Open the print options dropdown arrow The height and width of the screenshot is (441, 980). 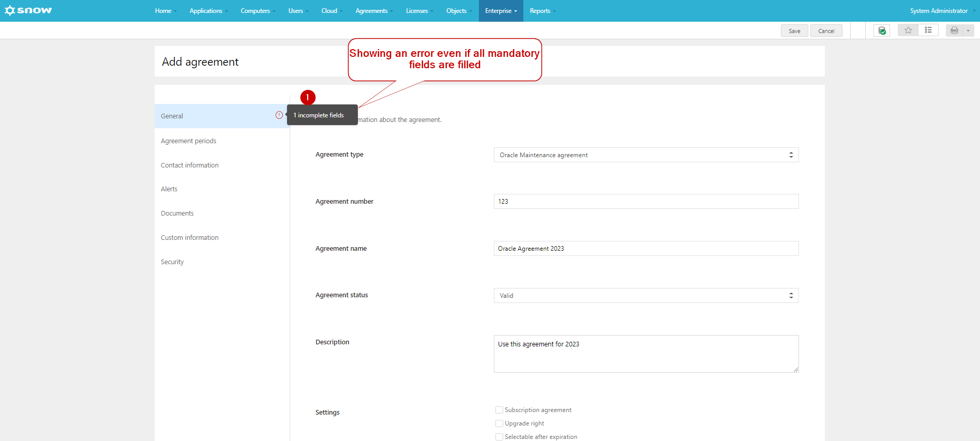point(968,31)
